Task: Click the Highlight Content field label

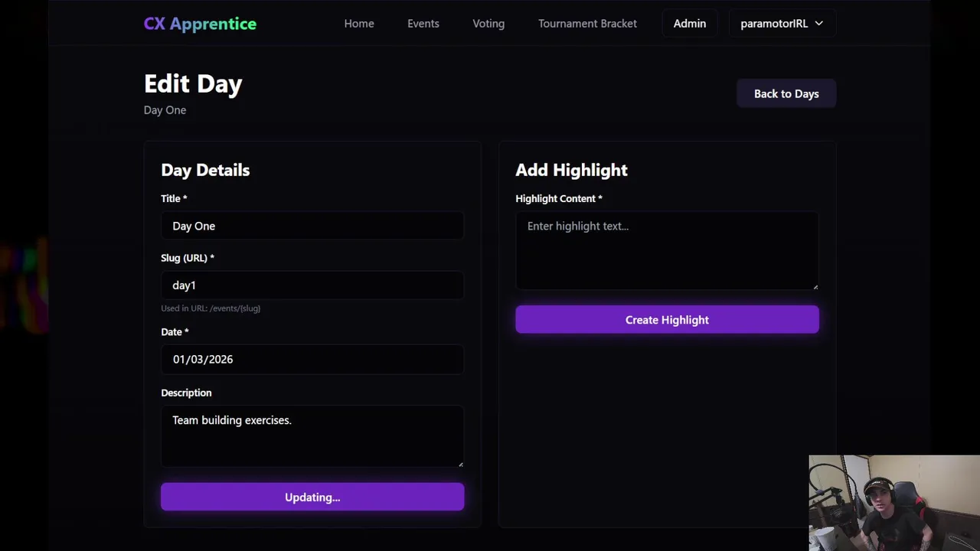Action: coord(558,198)
